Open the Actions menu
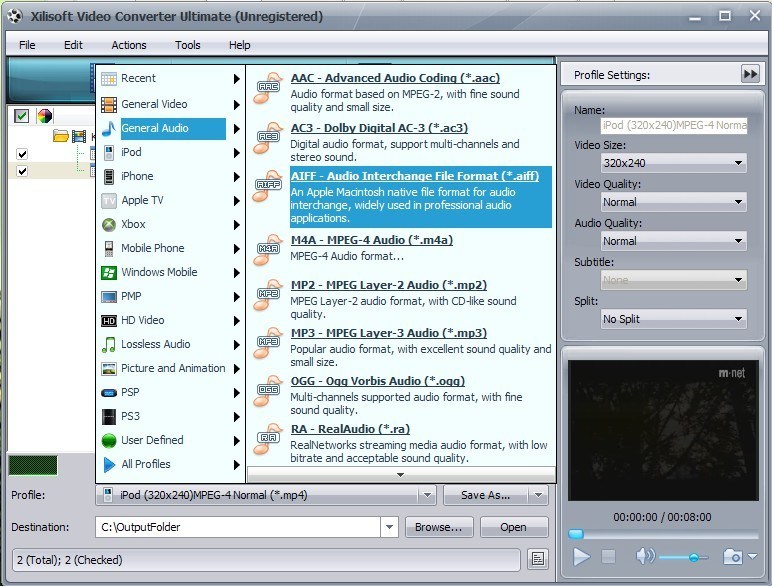Viewport: 772px width, 586px height. click(x=129, y=45)
